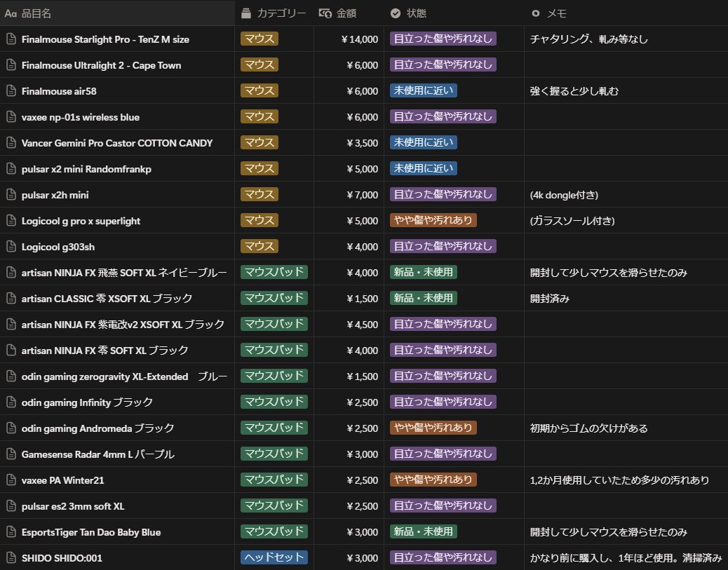The height and width of the screenshot is (570, 728).
Task: Click page icon beside Finalmouse air58
Action: pos(11,91)
